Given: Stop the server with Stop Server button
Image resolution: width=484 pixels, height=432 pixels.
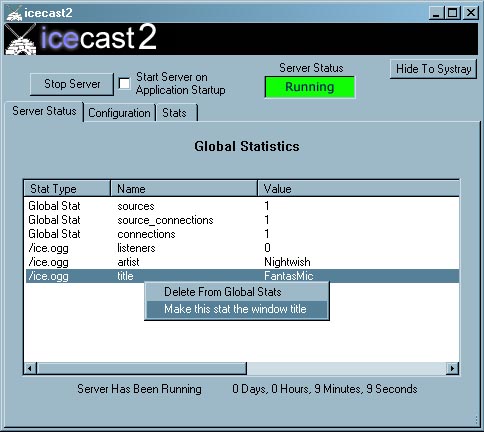Looking at the screenshot, I should pyautogui.click(x=72, y=84).
